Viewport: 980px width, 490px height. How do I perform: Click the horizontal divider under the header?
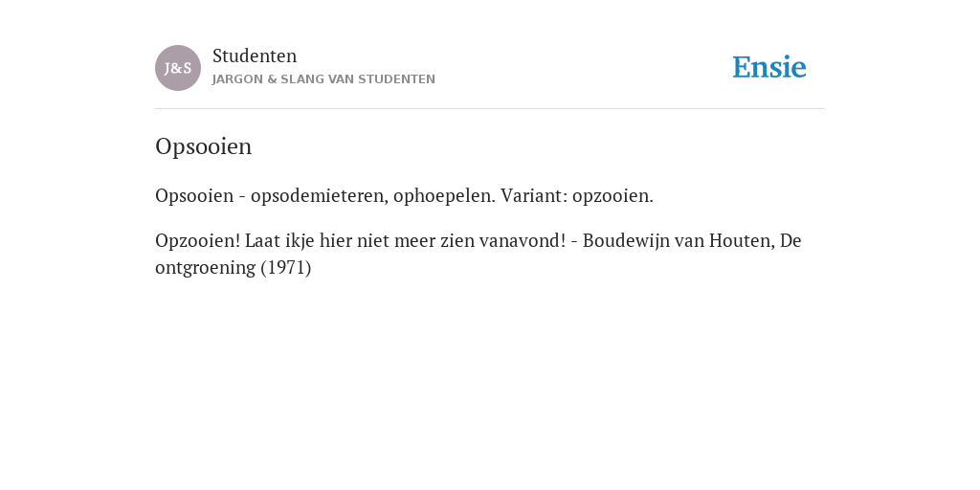coord(490,109)
